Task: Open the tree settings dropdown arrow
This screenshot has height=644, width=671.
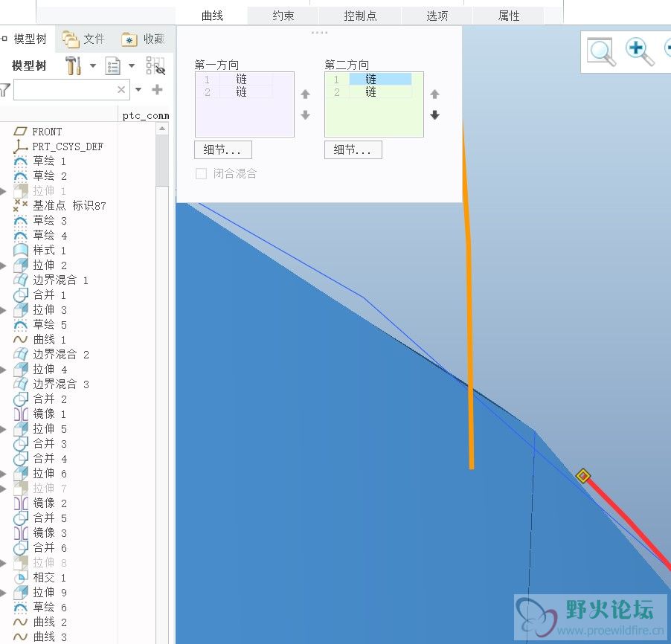Action: [93, 66]
